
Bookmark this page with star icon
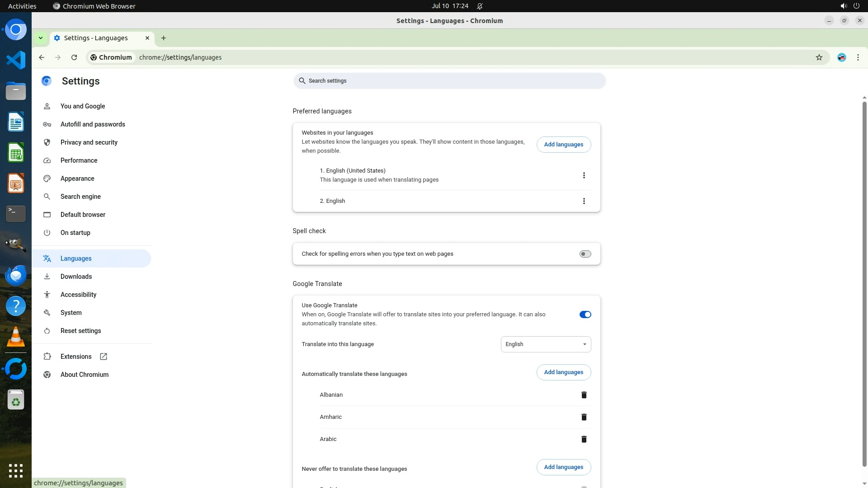click(x=819, y=57)
